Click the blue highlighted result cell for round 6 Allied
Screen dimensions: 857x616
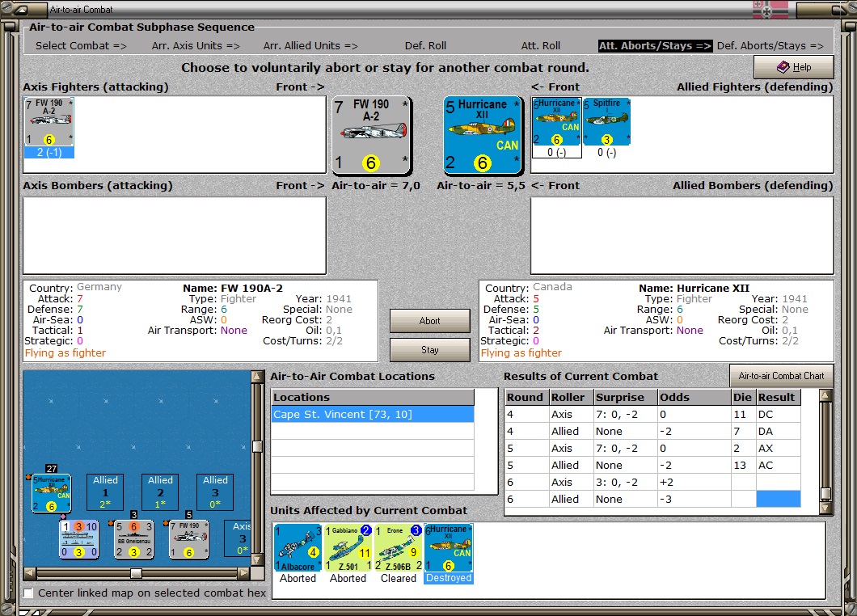click(779, 499)
